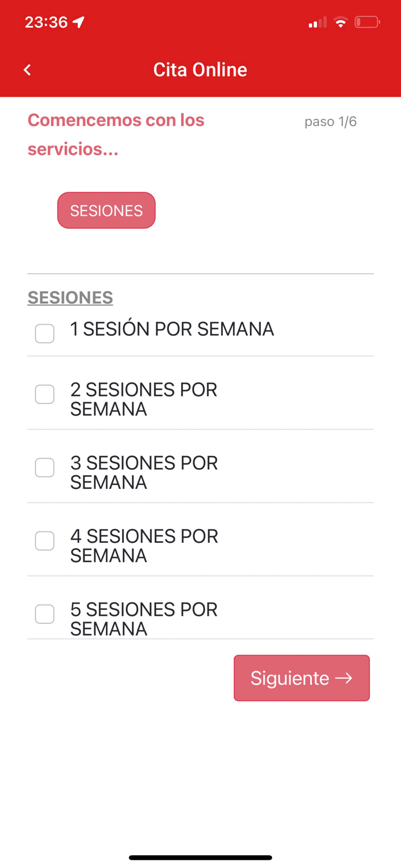Viewport: 401px width, 868px height.
Task: Tap the 1 SESIÓN POR SEMANA label
Action: click(172, 329)
